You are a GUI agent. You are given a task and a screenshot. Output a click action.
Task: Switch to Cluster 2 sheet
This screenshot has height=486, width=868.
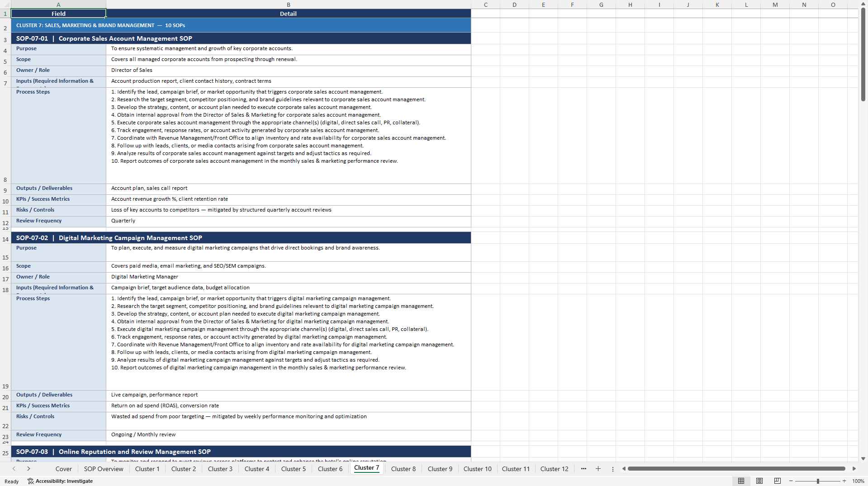coord(184,469)
